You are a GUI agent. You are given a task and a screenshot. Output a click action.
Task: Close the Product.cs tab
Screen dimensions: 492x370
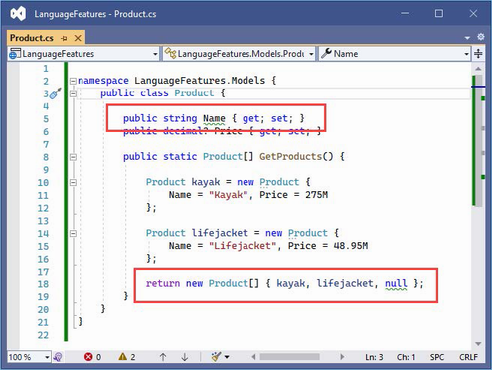pos(78,38)
